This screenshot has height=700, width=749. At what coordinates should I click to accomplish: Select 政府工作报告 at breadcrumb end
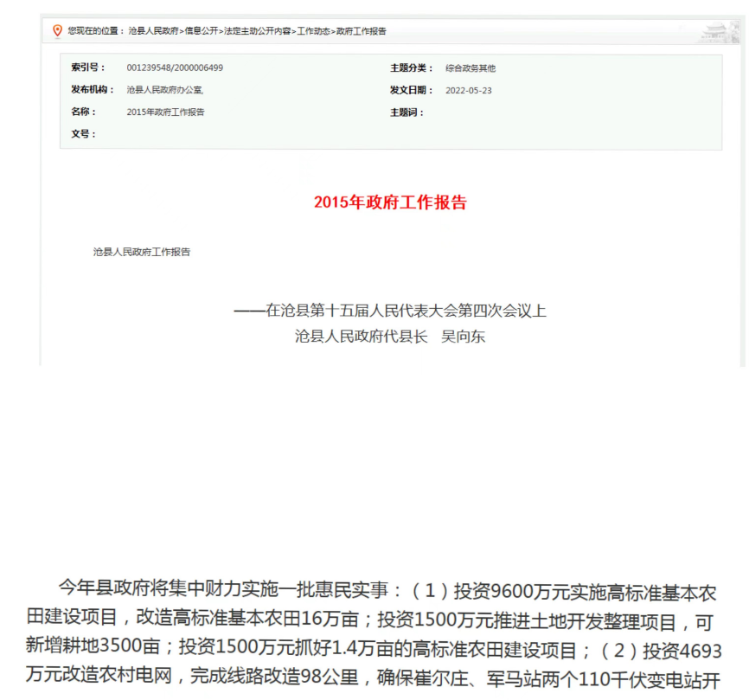coord(361,31)
